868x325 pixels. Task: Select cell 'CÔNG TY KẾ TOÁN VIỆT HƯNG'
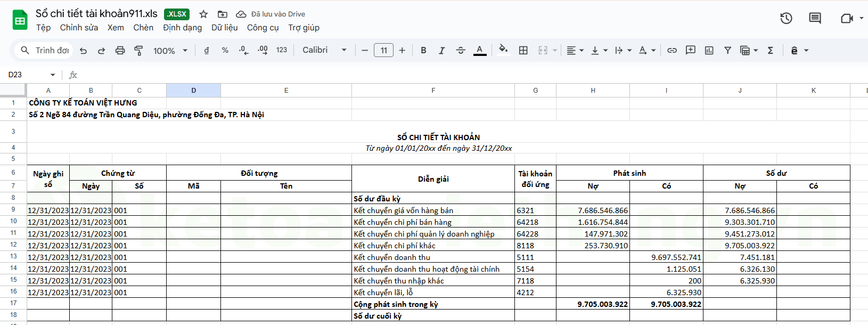pyautogui.click(x=83, y=103)
